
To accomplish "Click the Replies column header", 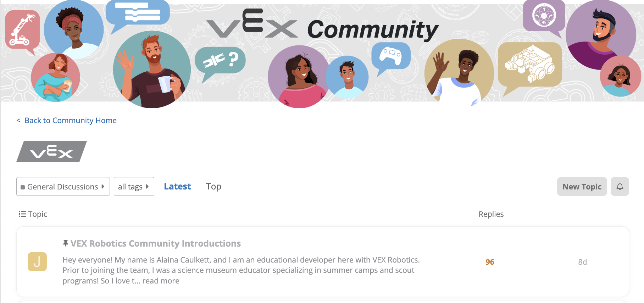I will [491, 214].
